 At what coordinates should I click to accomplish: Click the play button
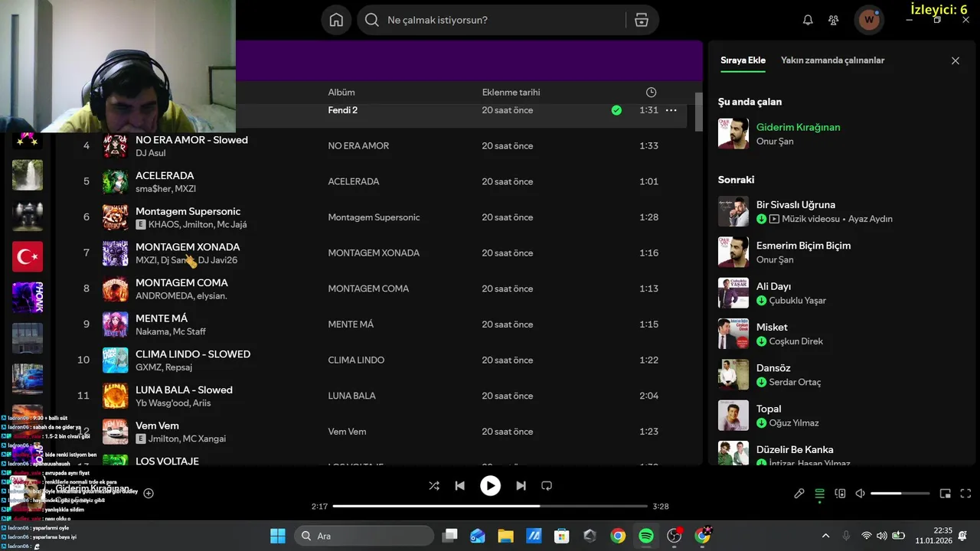(x=490, y=486)
